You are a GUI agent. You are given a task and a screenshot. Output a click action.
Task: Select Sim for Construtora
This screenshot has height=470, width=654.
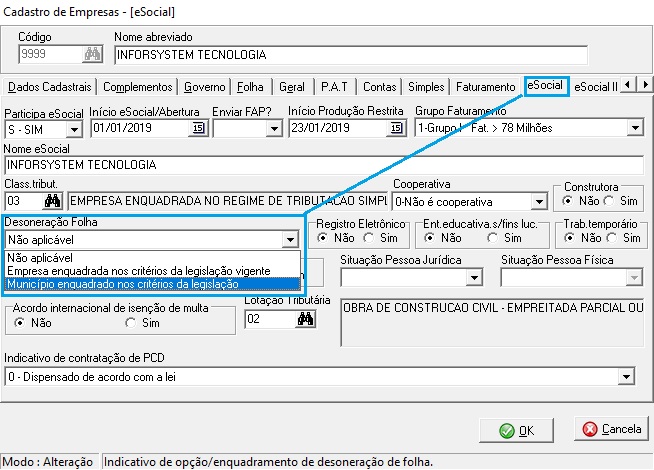point(612,201)
